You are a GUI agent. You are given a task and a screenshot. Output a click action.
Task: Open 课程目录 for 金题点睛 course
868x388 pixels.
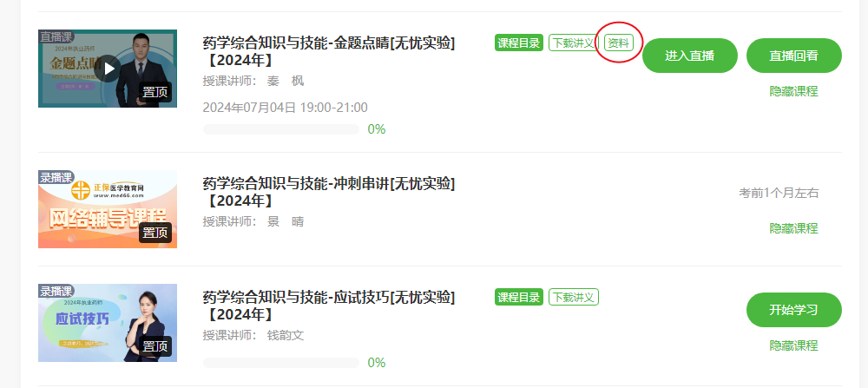[519, 43]
